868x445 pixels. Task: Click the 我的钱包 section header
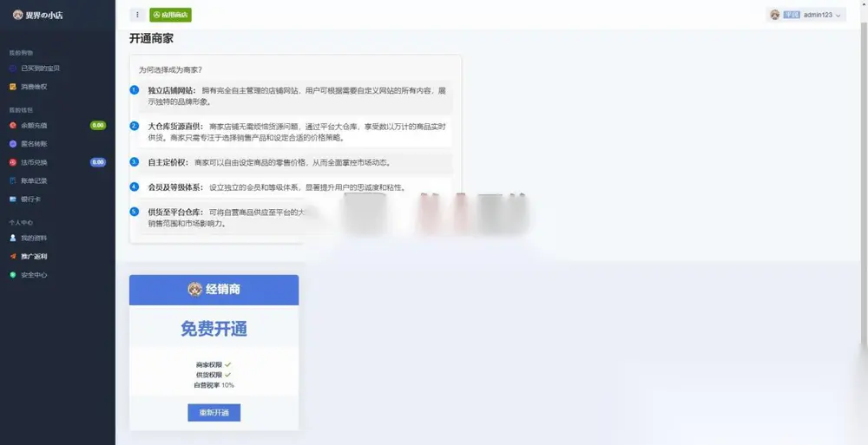pos(21,110)
